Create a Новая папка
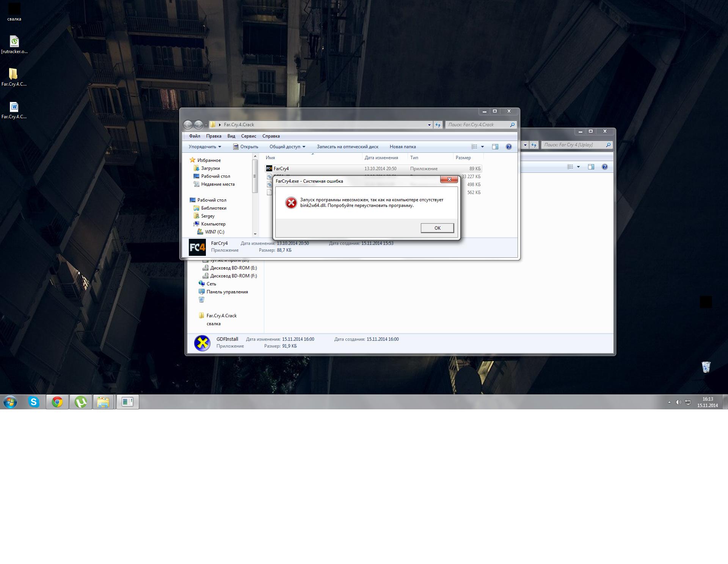728x564 pixels. [x=403, y=147]
